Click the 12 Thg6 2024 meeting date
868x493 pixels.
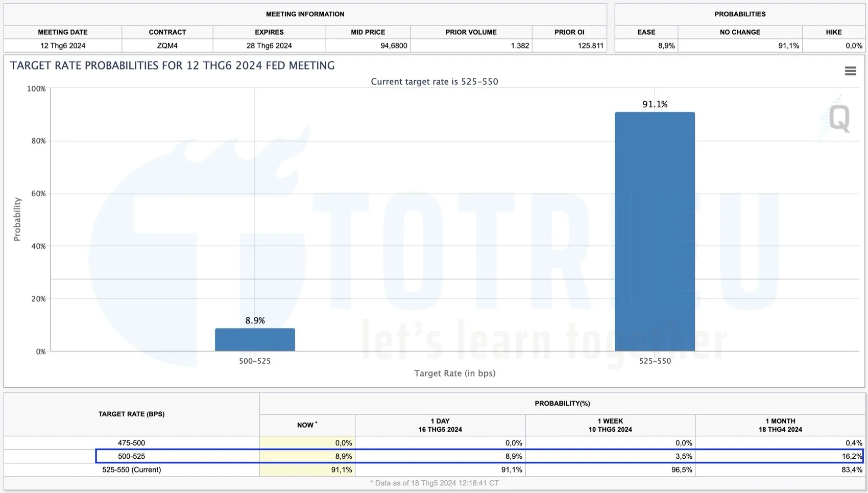coord(62,45)
